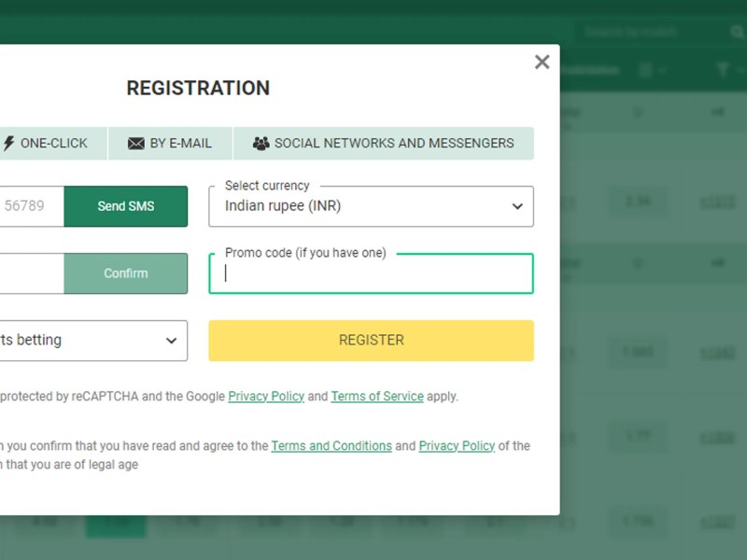Viewport: 747px width, 560px height.
Task: Open Social Networks and Messengers tab
Action: click(x=384, y=144)
